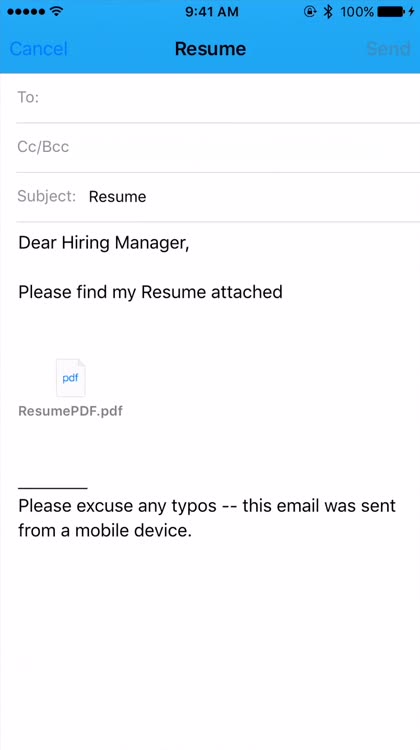Place cursor in Dear Hiring Manager line

(104, 243)
